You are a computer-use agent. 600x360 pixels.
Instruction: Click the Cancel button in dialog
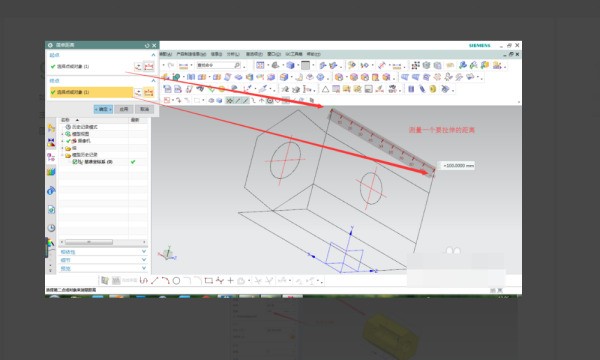(144, 109)
